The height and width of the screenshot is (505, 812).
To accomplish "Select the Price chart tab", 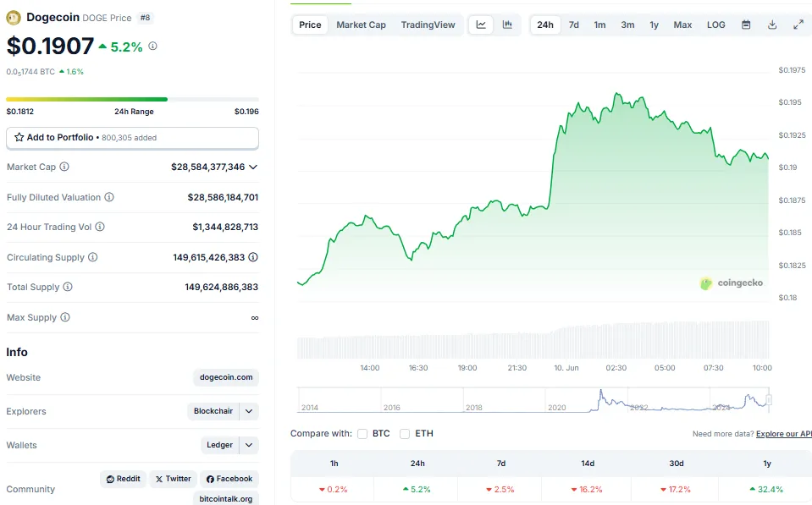I will click(310, 25).
